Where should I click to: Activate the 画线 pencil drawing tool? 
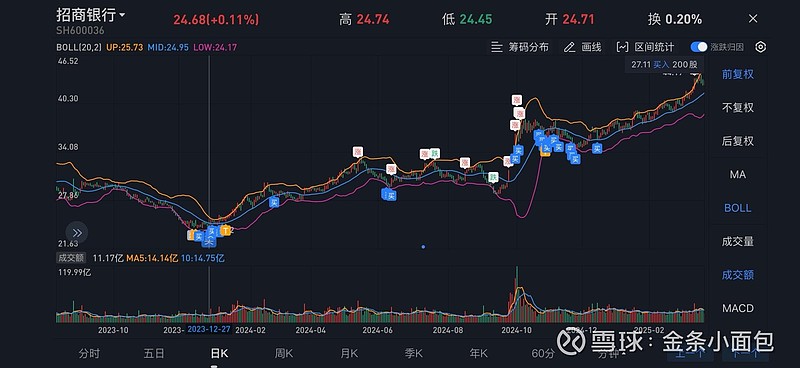pyautogui.click(x=583, y=47)
